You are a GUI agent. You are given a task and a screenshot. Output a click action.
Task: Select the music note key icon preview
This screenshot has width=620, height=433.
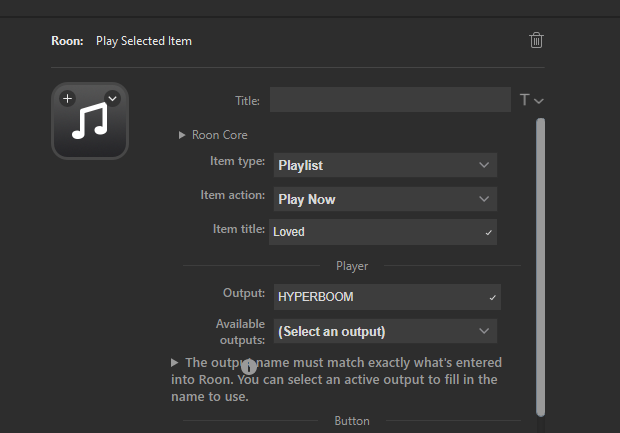90,121
